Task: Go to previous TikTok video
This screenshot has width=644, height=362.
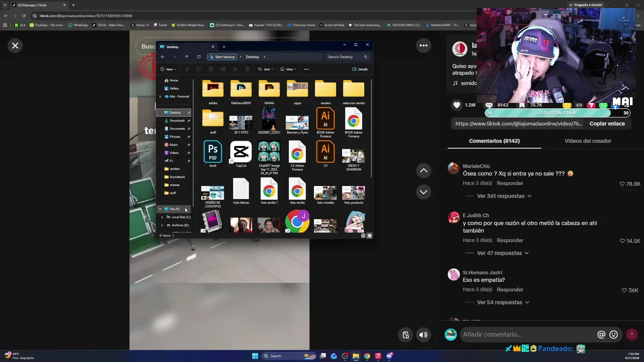Action: click(x=424, y=170)
